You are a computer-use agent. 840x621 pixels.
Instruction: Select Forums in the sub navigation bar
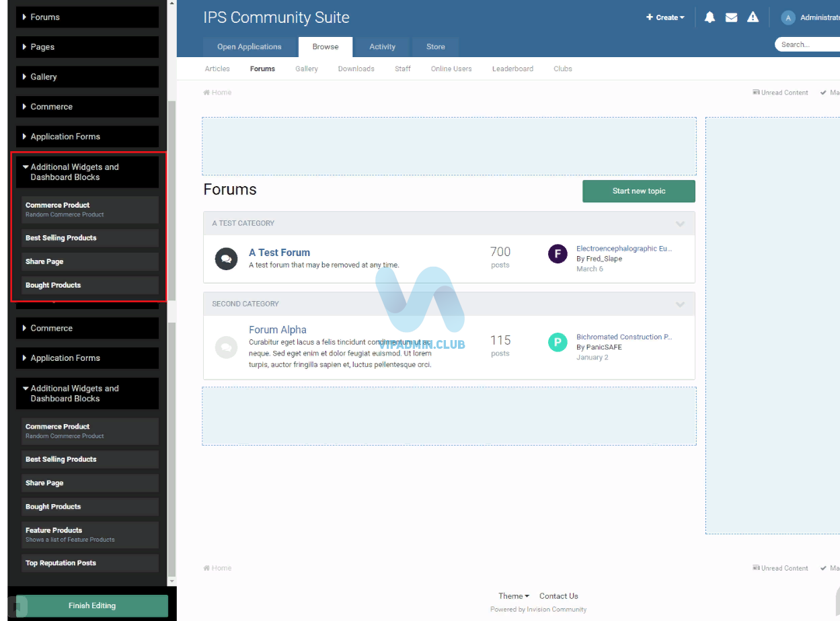262,69
